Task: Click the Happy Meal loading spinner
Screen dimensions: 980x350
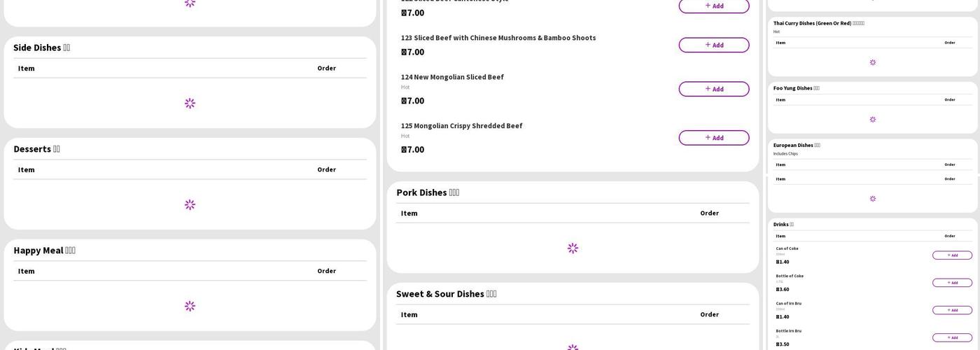Action: (x=190, y=307)
